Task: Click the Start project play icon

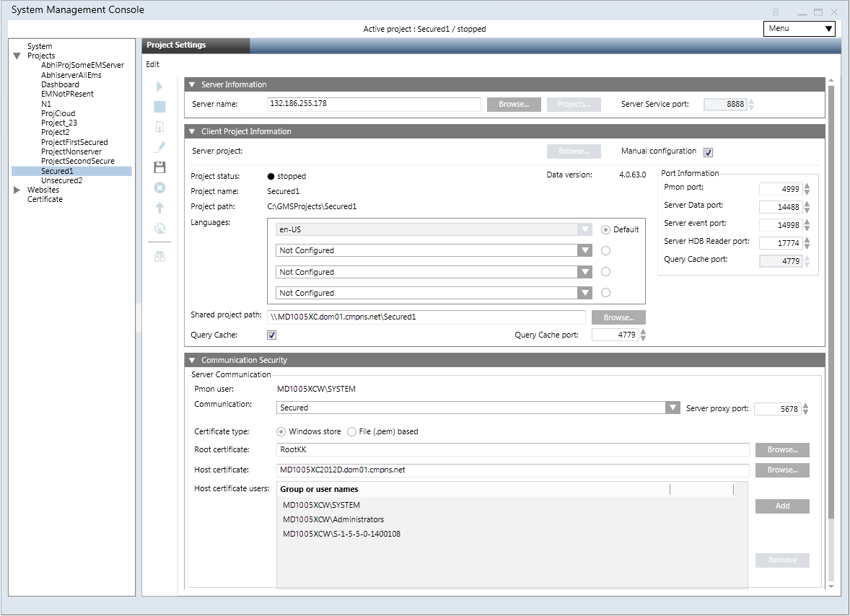Action: coord(159,87)
